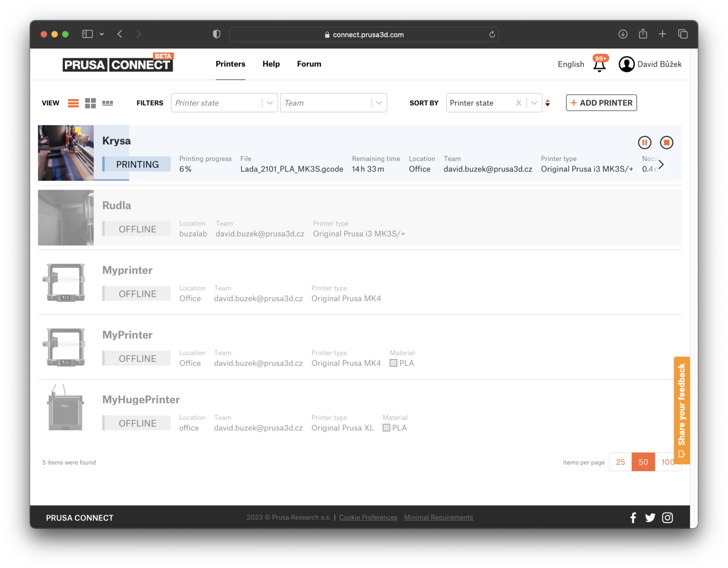This screenshot has height=568, width=728.
Task: Open notifications via the bell icon
Action: [x=599, y=65]
